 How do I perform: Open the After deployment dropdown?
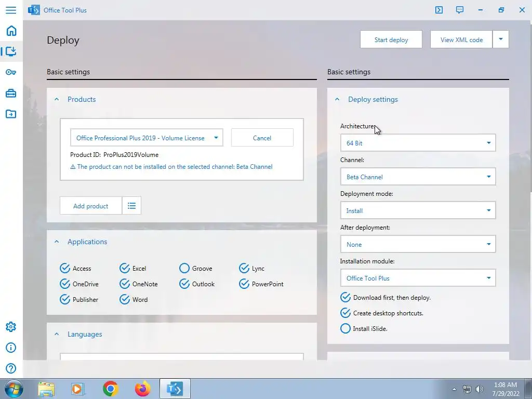418,244
